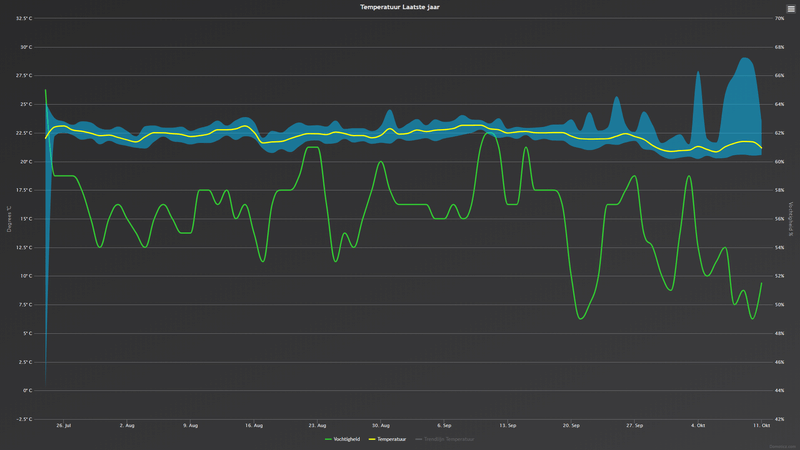Toggle the Vochtigheid series in legend
This screenshot has height=450, width=800.
(342, 439)
